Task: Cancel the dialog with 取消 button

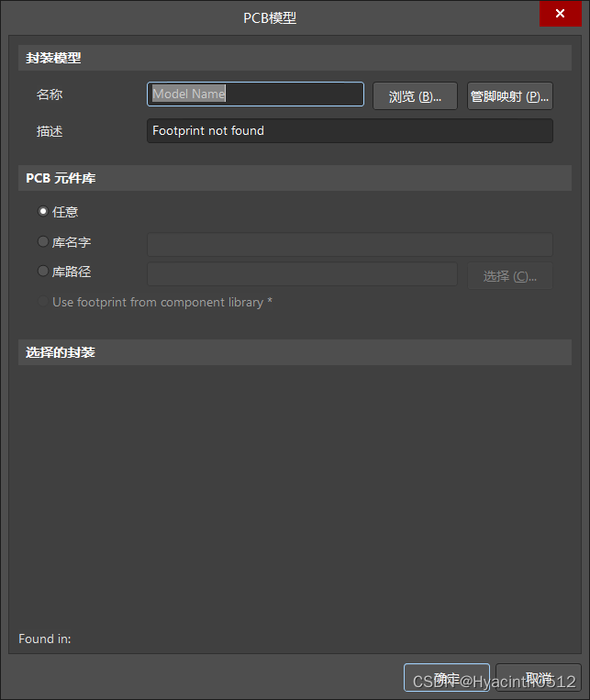Action: tap(539, 678)
